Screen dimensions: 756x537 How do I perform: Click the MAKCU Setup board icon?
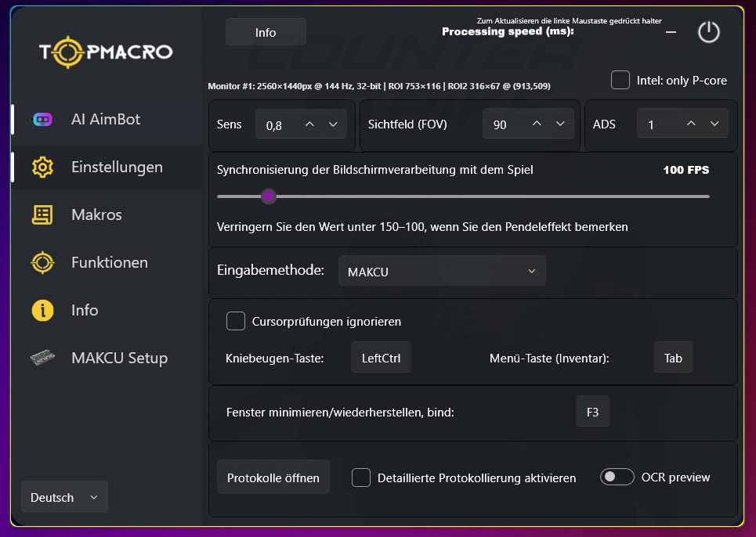[42, 358]
